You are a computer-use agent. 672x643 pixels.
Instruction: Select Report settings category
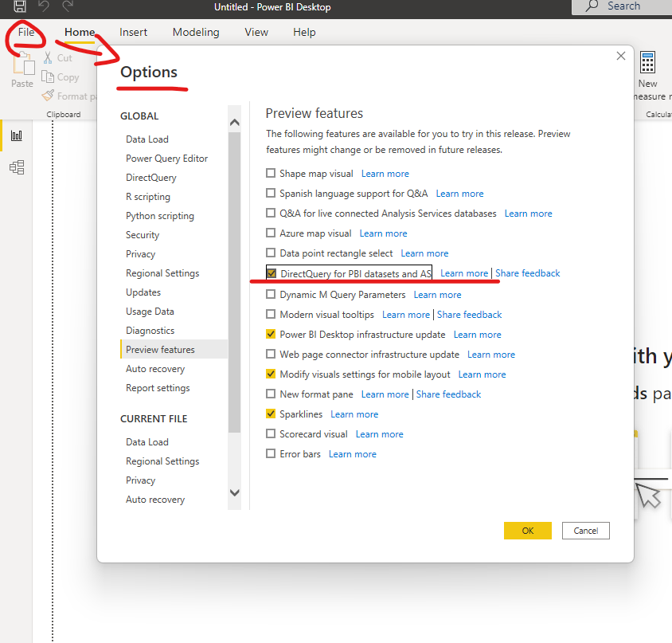pos(158,388)
